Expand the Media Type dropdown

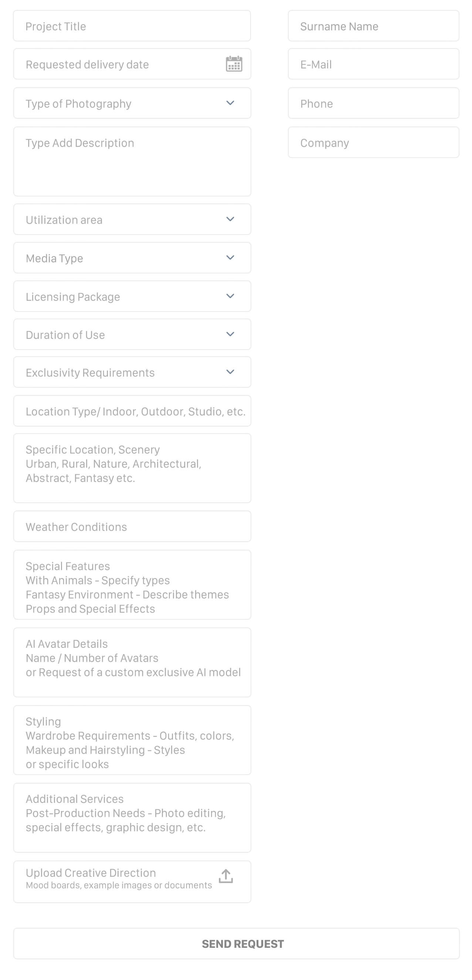[132, 258]
